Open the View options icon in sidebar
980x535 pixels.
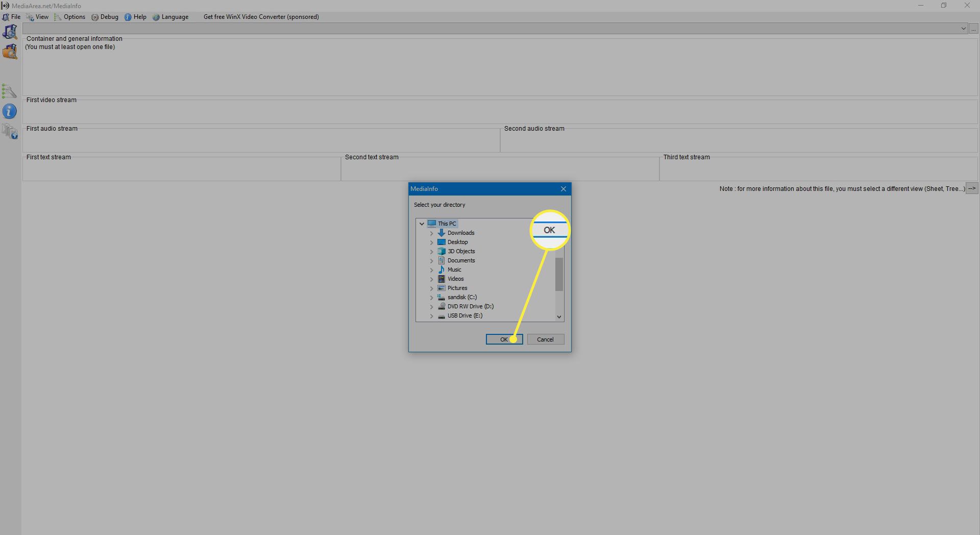point(9,91)
